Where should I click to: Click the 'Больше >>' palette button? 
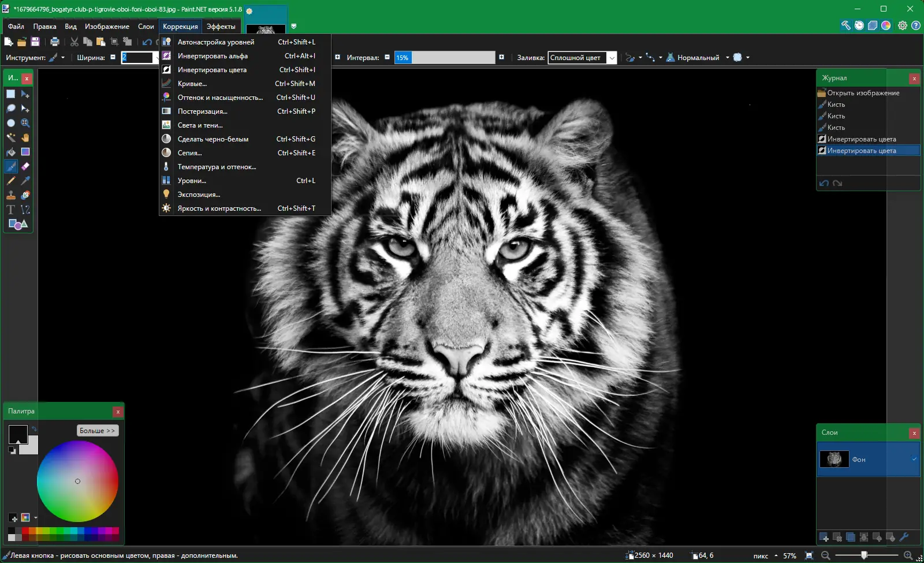[x=98, y=431]
